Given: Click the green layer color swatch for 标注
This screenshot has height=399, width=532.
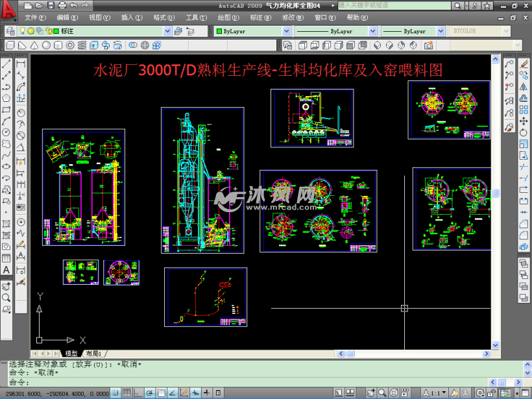Looking at the screenshot, I should tap(56, 31).
